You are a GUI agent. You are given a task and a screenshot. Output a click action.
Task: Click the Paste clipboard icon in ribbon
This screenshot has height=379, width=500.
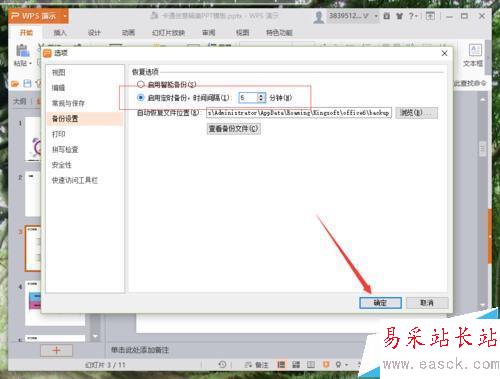tap(22, 51)
